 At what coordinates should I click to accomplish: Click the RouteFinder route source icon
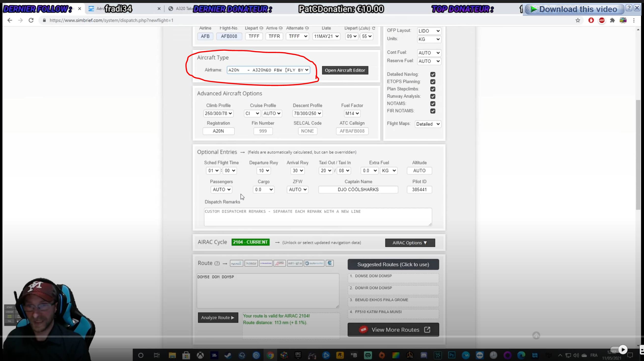(x=266, y=263)
